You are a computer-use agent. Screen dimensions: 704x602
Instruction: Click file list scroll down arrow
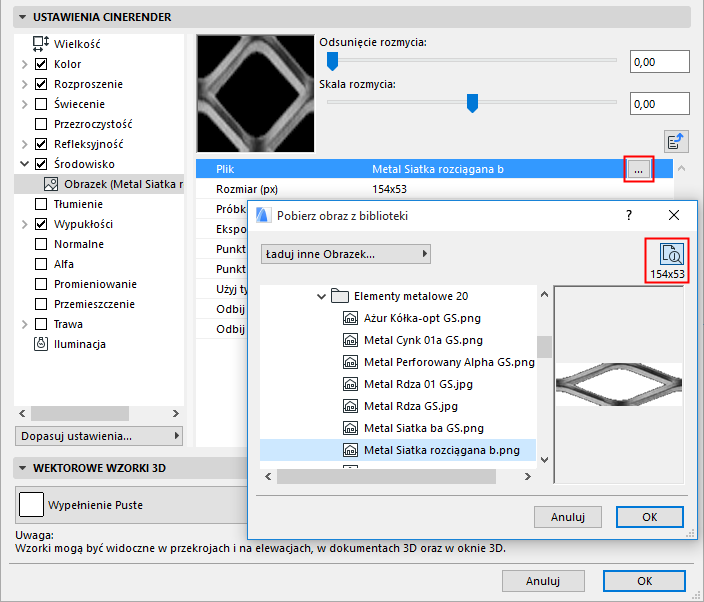pyautogui.click(x=545, y=460)
